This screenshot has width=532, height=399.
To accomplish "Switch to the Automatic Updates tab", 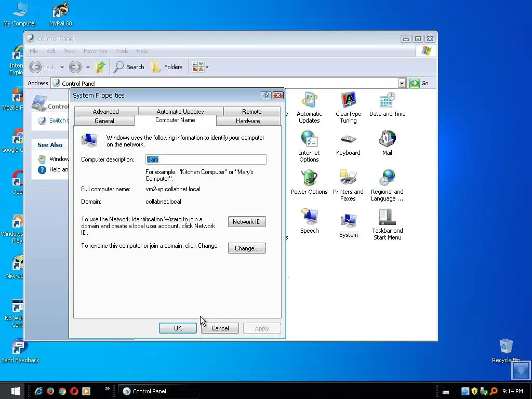I will click(x=180, y=111).
